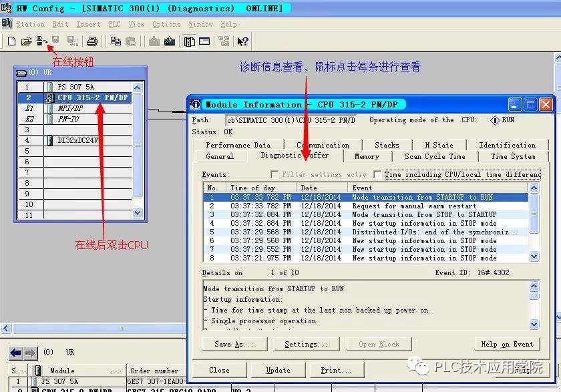Click the Online/Offline station toolbar button
The image size is (561, 392).
[x=42, y=41]
